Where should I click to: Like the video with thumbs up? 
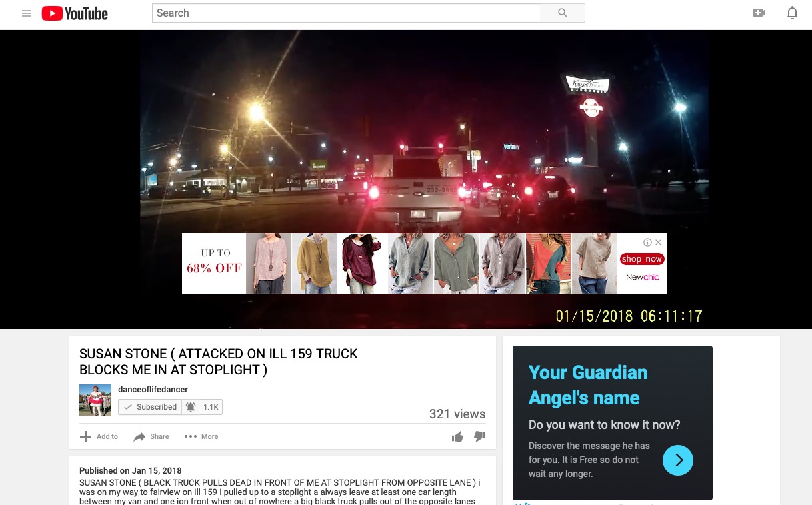[x=457, y=437]
